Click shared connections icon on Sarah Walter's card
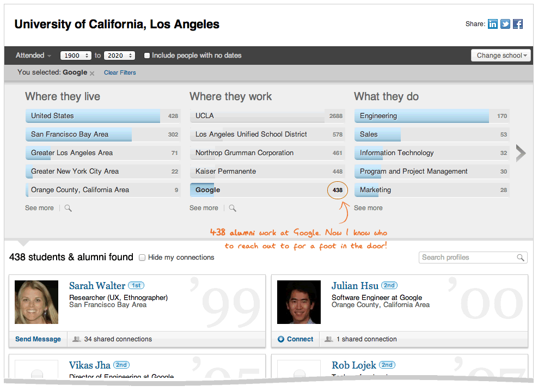The image size is (538, 392). click(x=77, y=339)
